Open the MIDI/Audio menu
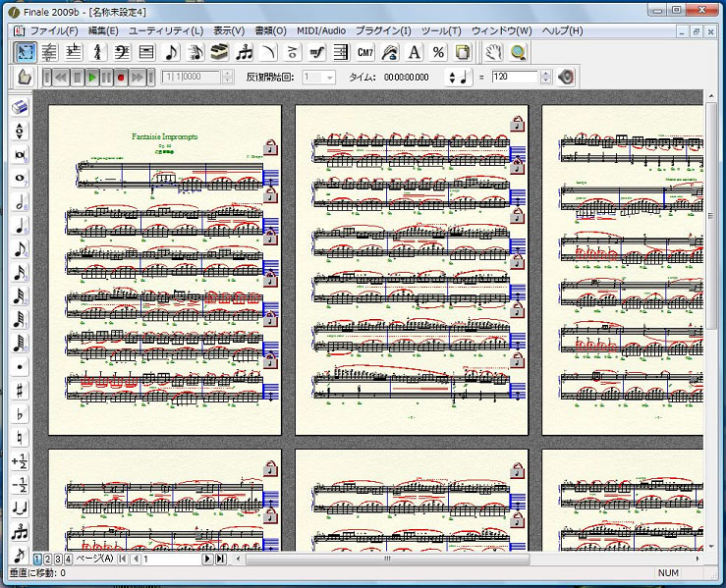Screen dimensions: 726x588 321,31
